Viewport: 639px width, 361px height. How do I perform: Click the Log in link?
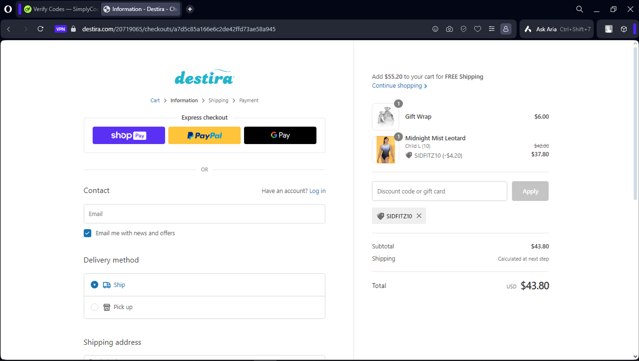coord(317,191)
